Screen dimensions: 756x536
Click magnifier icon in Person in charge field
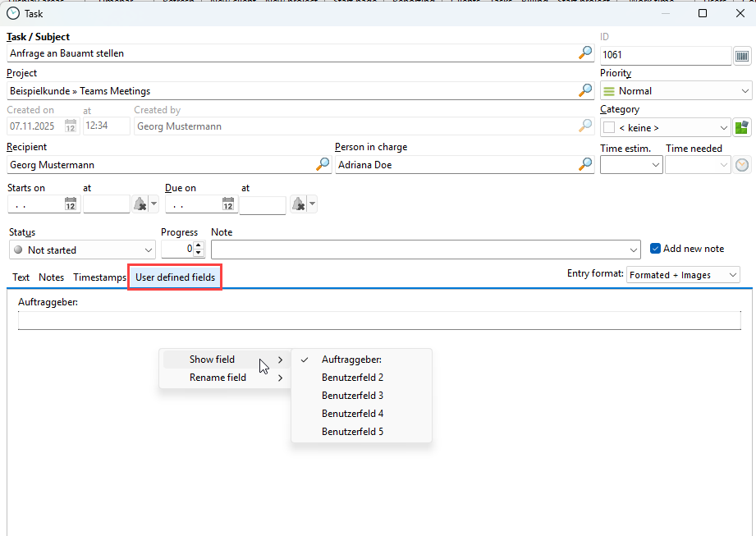coord(585,165)
